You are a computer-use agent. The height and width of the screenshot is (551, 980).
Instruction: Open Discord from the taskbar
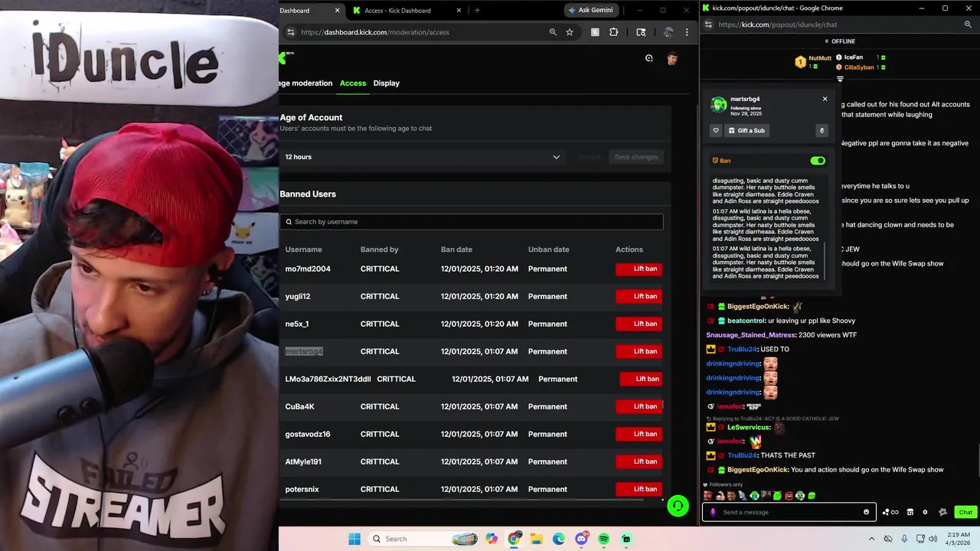[581, 539]
